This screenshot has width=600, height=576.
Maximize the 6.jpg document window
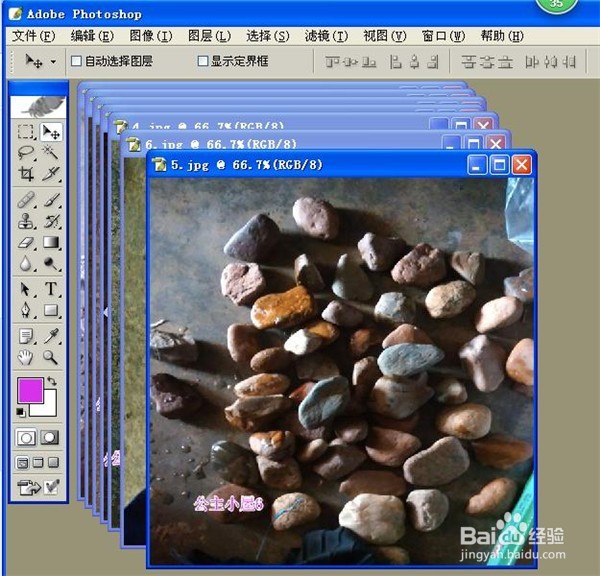(x=474, y=143)
